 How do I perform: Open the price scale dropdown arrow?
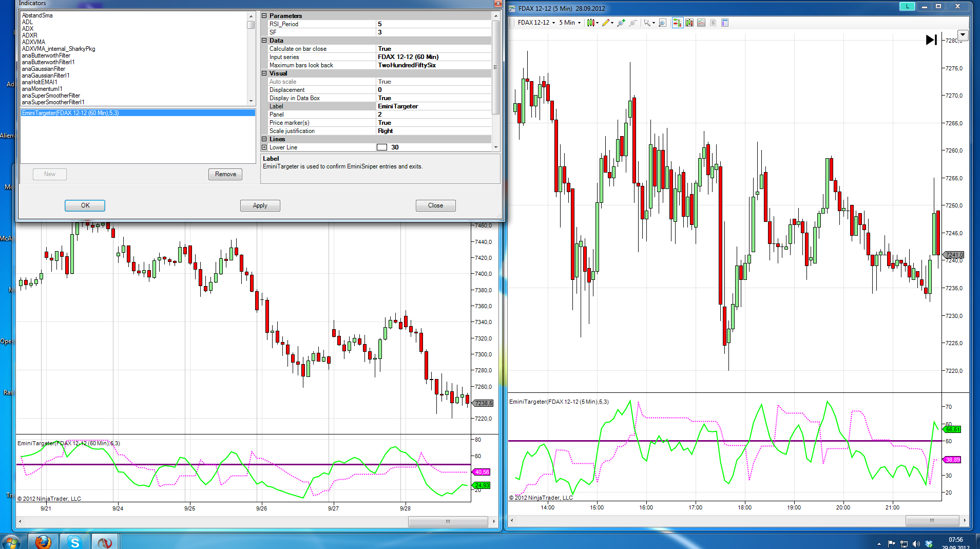tap(963, 35)
